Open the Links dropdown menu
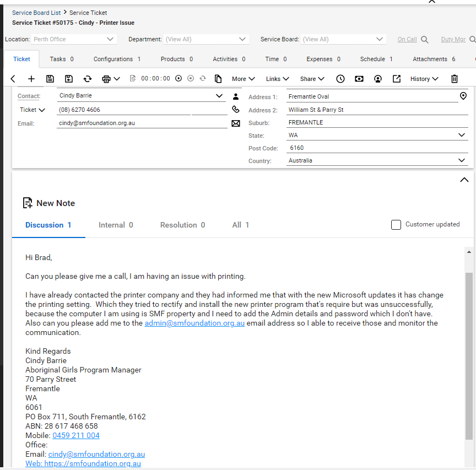This screenshot has height=470, width=476. click(x=277, y=79)
